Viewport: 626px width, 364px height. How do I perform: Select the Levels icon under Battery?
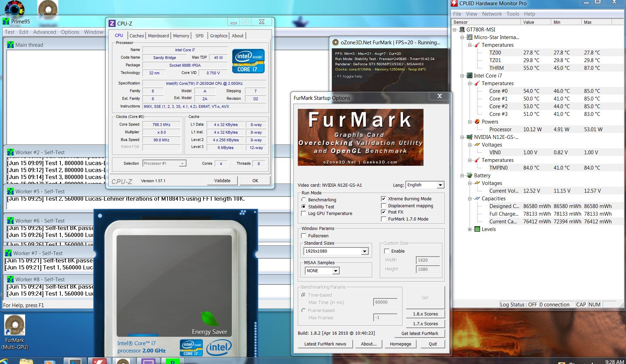(x=477, y=229)
